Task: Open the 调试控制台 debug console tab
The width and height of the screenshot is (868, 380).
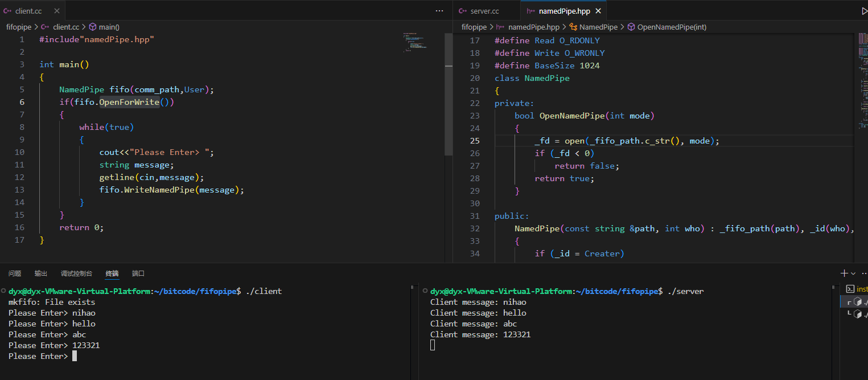Action: (76, 273)
